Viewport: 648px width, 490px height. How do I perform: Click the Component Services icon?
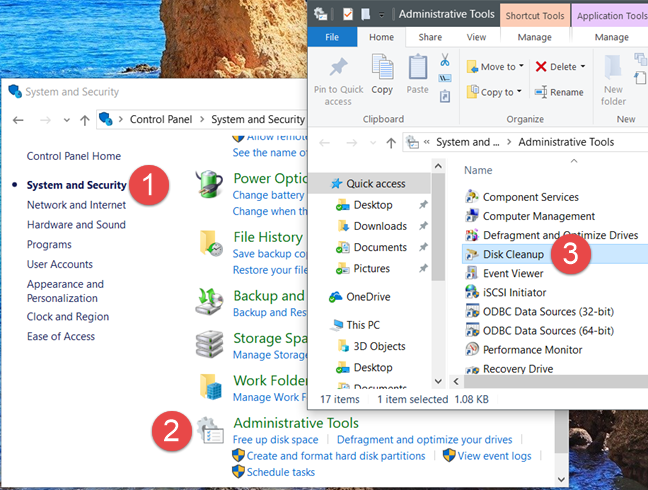point(472,197)
